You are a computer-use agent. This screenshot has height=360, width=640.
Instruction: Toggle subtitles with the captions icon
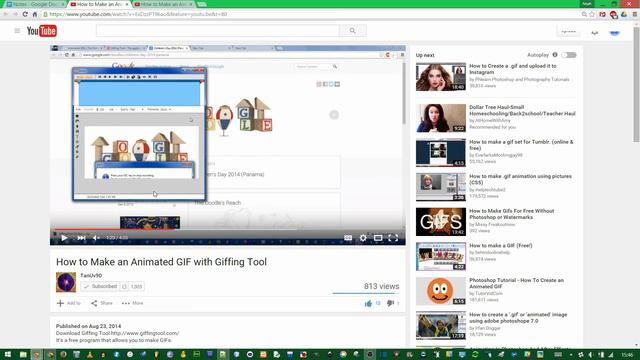coord(348,238)
